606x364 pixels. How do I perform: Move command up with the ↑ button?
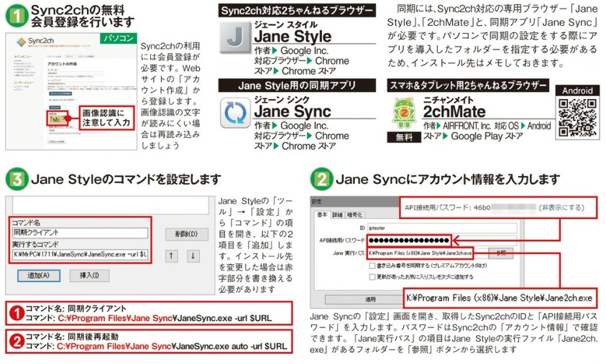[171, 256]
